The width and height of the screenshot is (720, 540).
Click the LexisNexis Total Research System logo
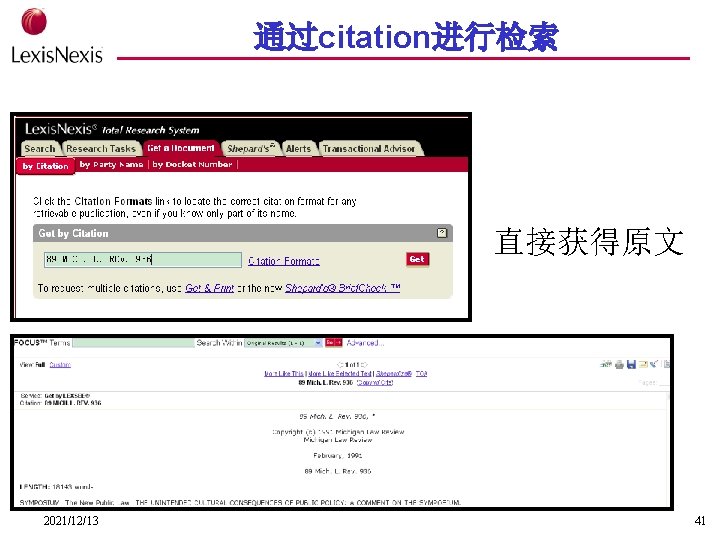(x=112, y=129)
